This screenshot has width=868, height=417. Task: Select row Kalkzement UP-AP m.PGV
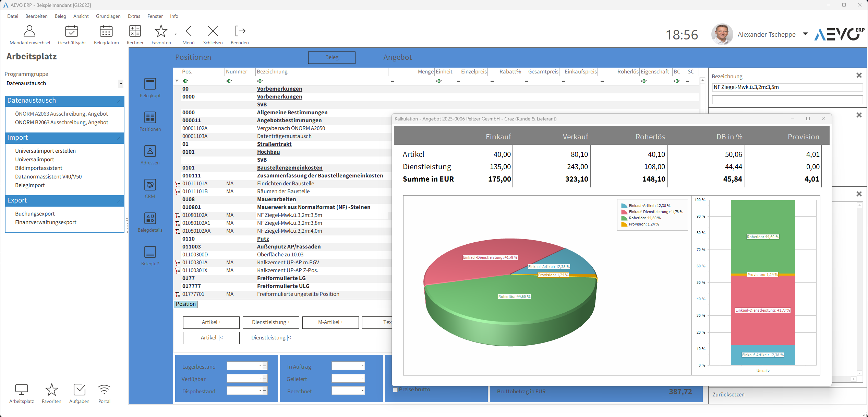(288, 263)
